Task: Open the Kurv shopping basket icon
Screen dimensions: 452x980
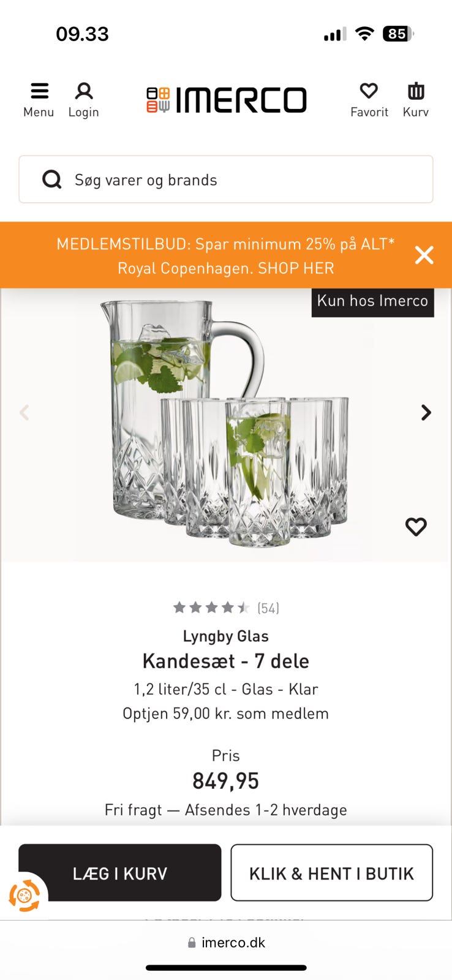Action: (415, 91)
